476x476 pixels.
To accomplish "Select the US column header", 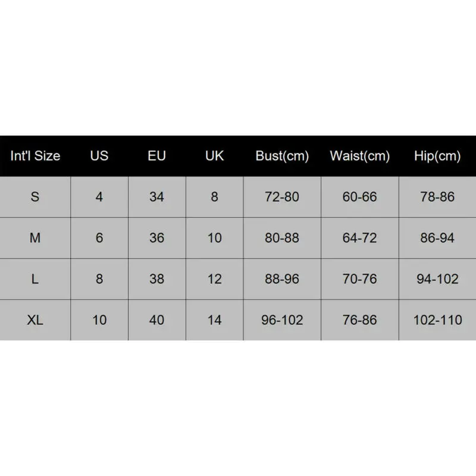I will (x=99, y=156).
